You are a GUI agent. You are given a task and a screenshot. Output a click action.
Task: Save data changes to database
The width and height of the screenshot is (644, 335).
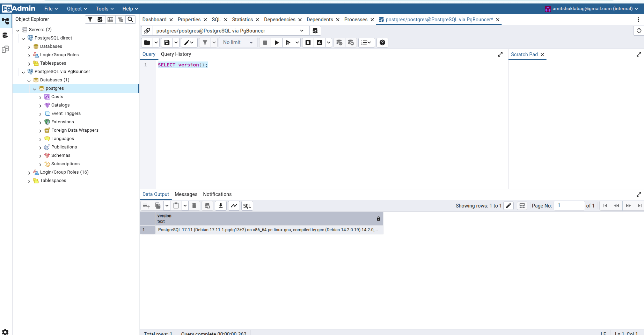pyautogui.click(x=207, y=206)
